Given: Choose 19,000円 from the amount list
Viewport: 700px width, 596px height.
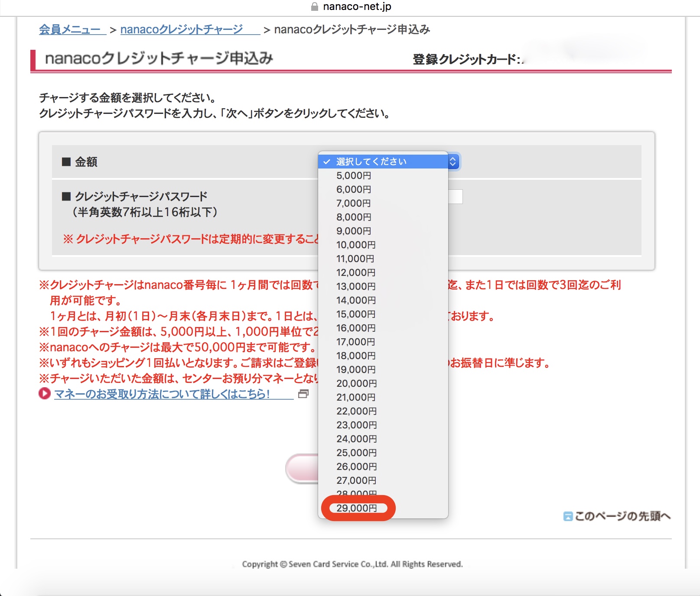Looking at the screenshot, I should [x=383, y=369].
